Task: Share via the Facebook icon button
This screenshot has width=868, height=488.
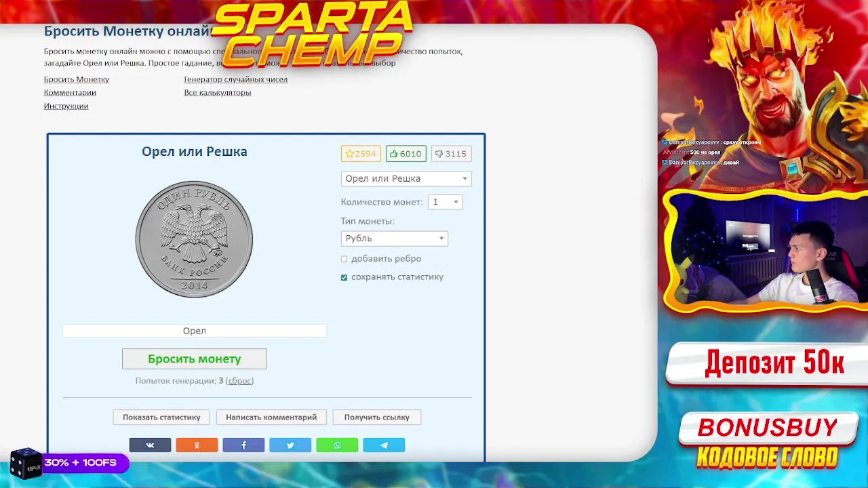Action: point(243,445)
